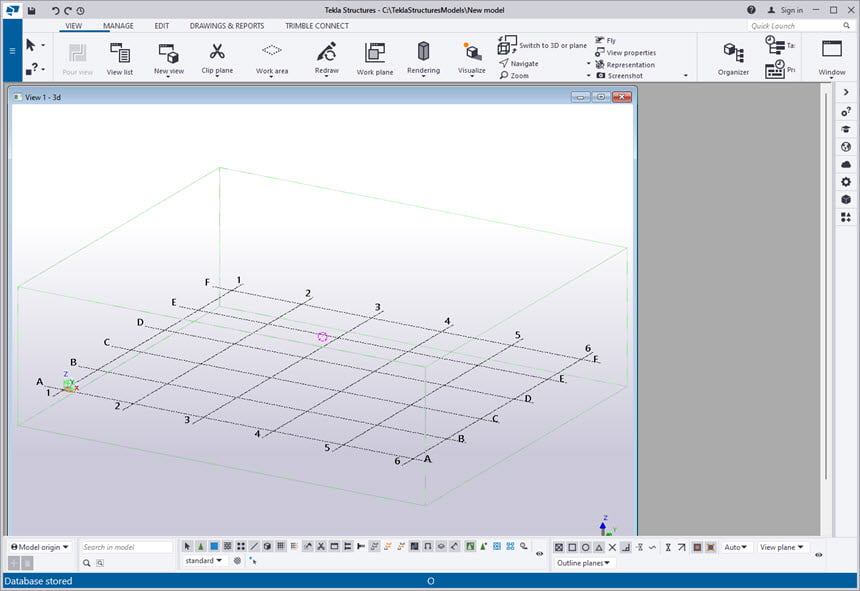
Task: Toggle snap to center points circle switch
Action: (x=585, y=547)
